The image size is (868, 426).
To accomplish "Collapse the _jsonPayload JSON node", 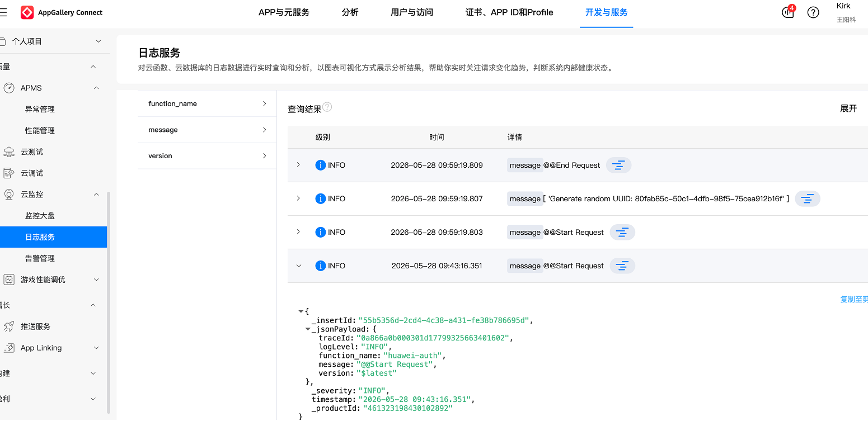I will [x=308, y=329].
